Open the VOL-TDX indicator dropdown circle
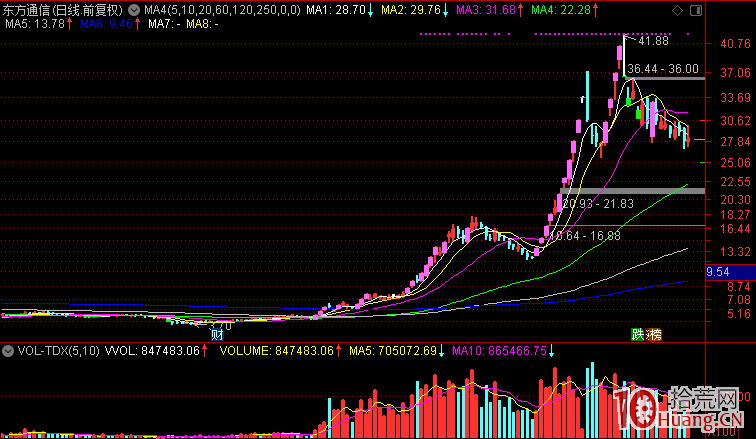 [x=8, y=351]
